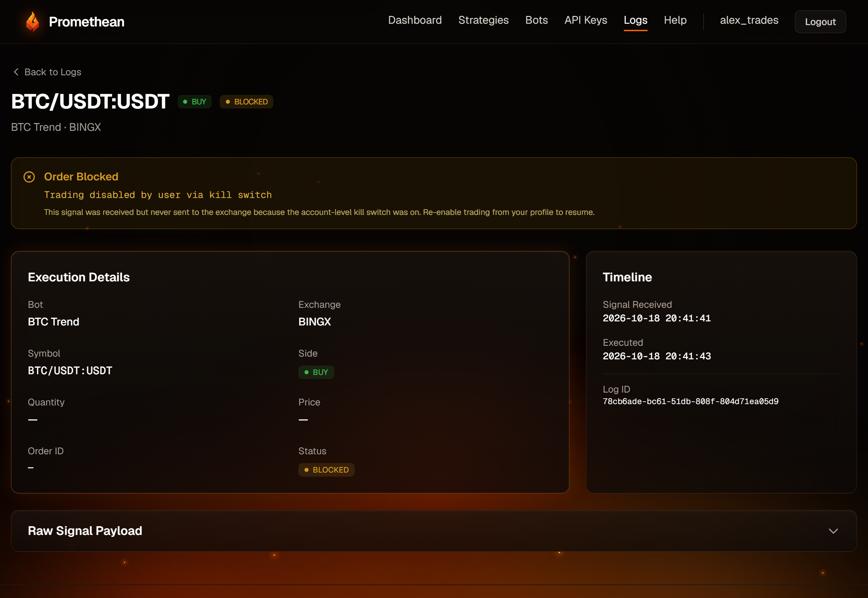Click the Price dash value
Image resolution: width=868 pixels, height=598 pixels.
pyautogui.click(x=303, y=420)
